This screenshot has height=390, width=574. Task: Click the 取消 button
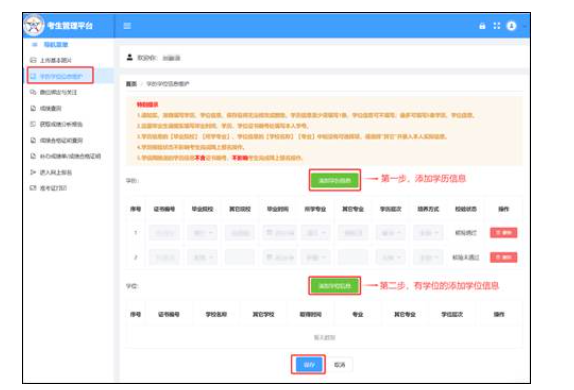tap(339, 365)
